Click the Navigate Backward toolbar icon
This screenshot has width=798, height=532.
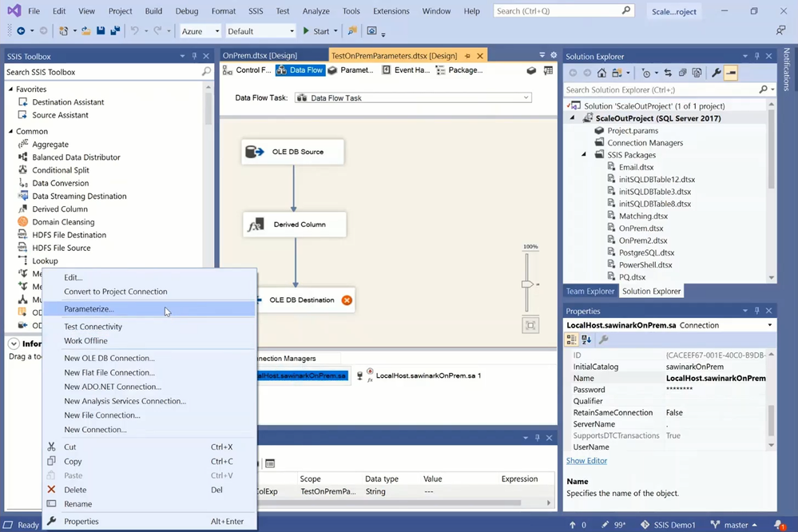coord(21,31)
